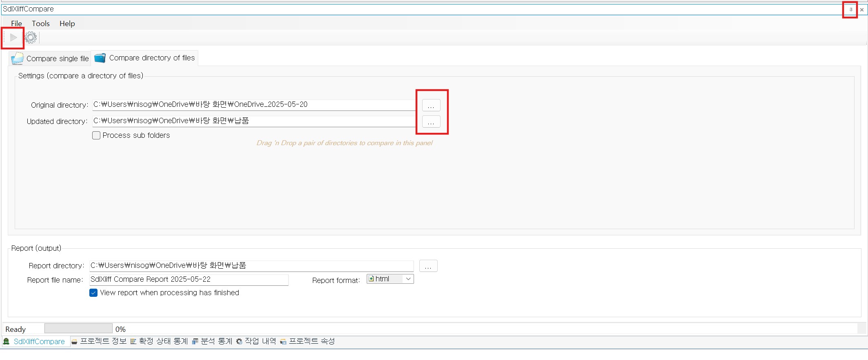The height and width of the screenshot is (360, 868).
Task: Click the Drag 'n Drop hint text
Action: tap(345, 143)
